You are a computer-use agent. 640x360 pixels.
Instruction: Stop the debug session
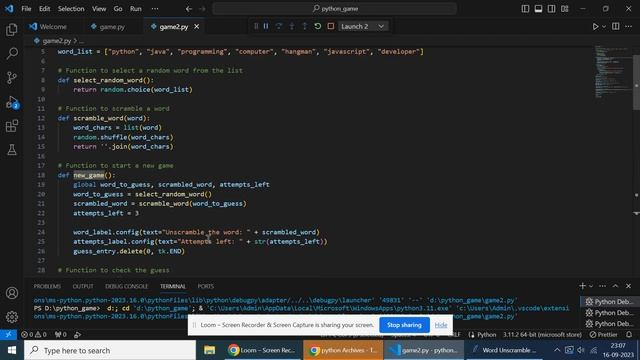click(331, 26)
